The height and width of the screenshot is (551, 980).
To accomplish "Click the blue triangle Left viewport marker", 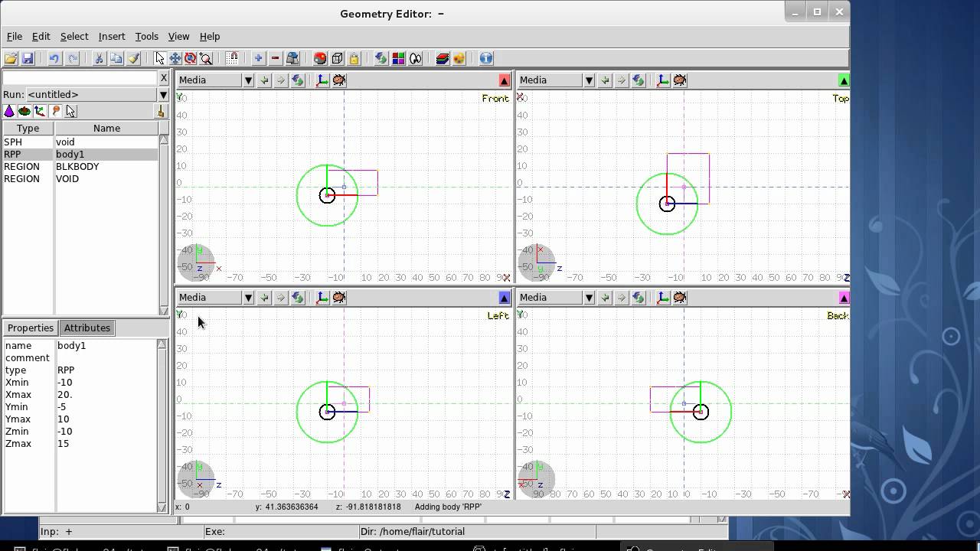I will click(504, 297).
